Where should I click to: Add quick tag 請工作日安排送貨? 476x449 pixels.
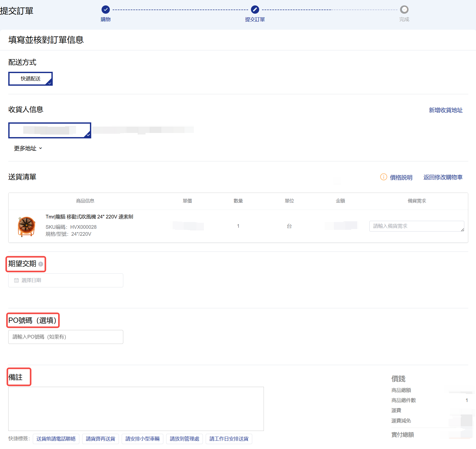tap(229, 439)
